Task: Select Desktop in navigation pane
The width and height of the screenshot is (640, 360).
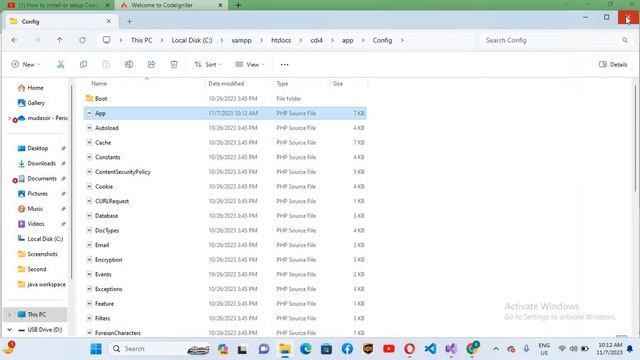Action: (x=38, y=148)
